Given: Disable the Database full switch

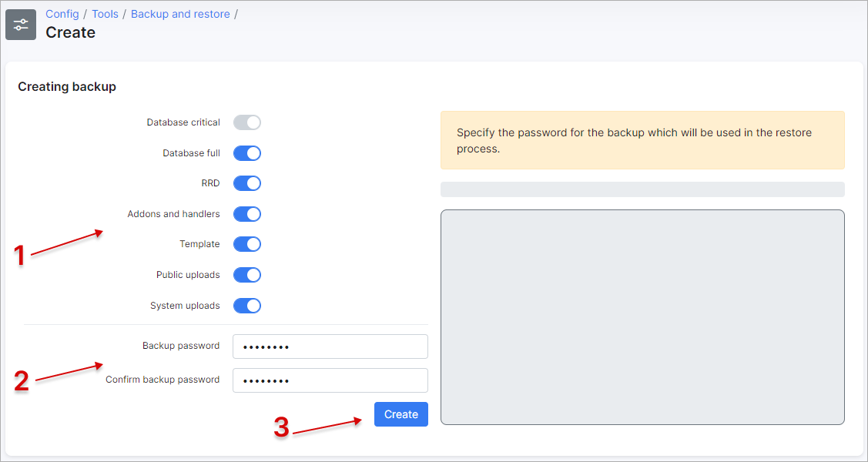Looking at the screenshot, I should pos(247,153).
